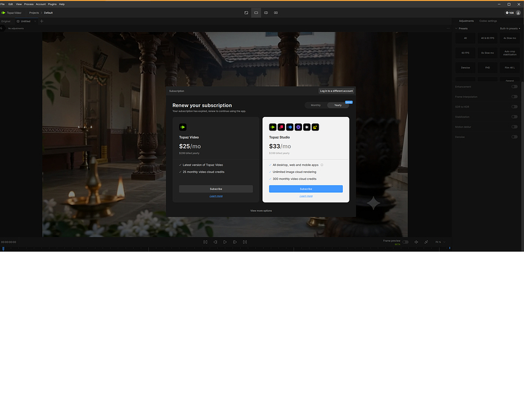Select the single view layout icon
The height and width of the screenshot is (420, 524).
point(256,13)
